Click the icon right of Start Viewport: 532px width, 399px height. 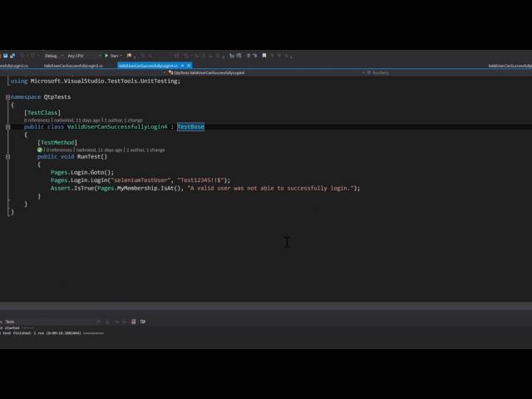(129, 56)
